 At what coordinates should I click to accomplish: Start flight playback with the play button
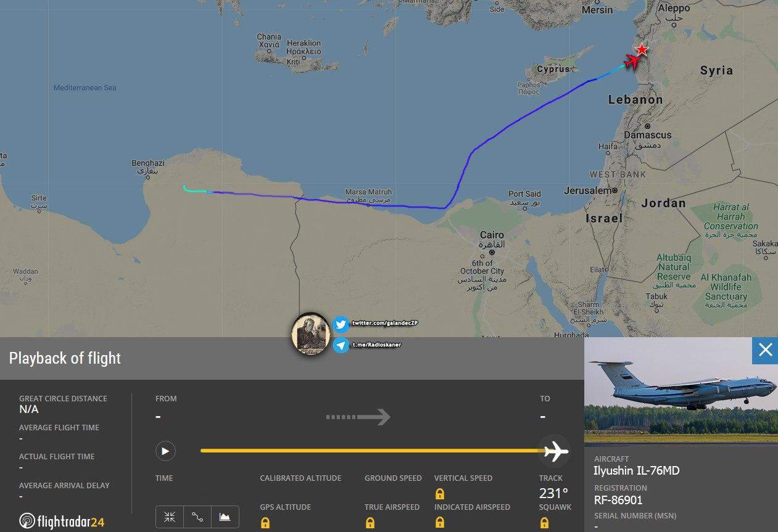point(165,451)
